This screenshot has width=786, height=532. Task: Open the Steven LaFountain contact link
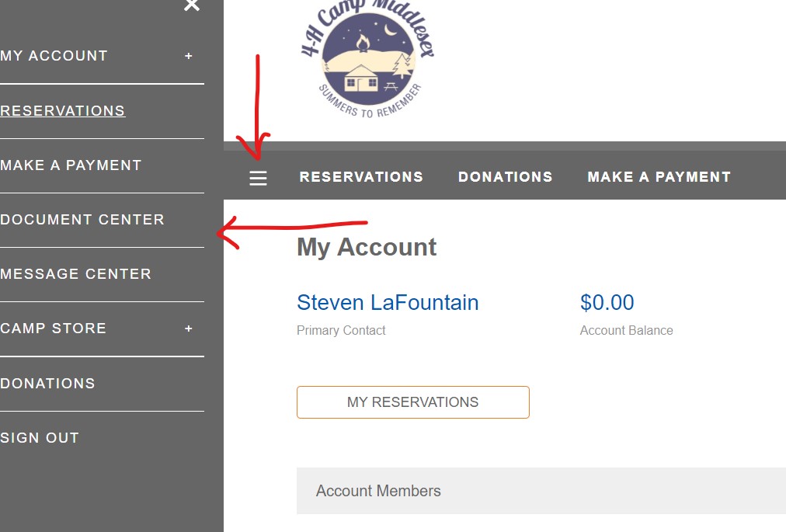coord(388,302)
